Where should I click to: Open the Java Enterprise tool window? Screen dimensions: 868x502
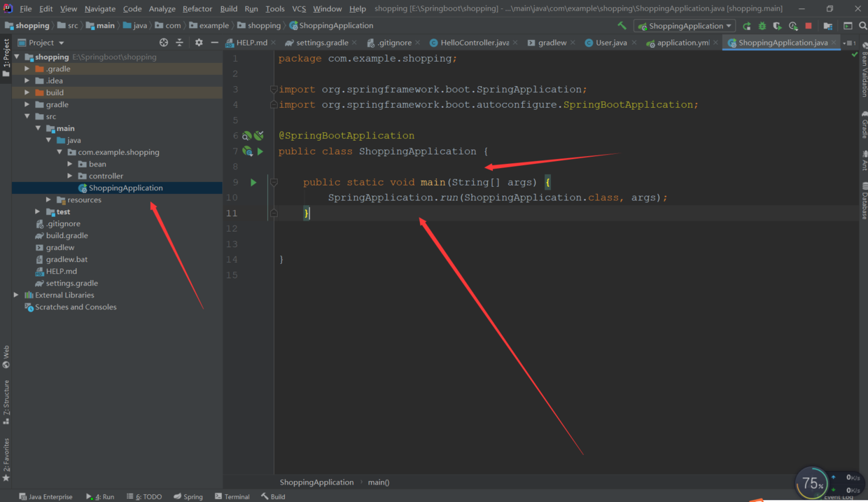(x=46, y=496)
